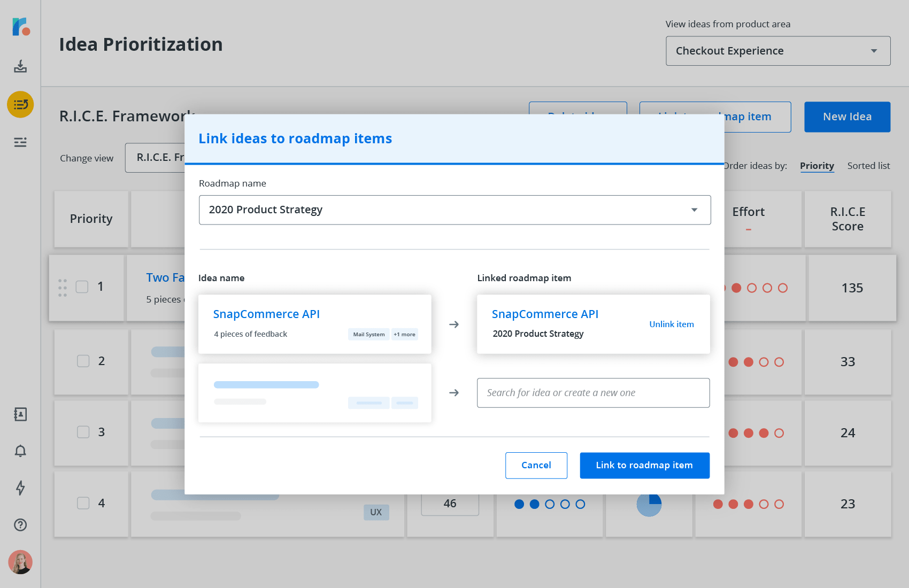909x588 pixels.
Task: Click arrow next to the placeholder idea card
Action: [x=454, y=393]
